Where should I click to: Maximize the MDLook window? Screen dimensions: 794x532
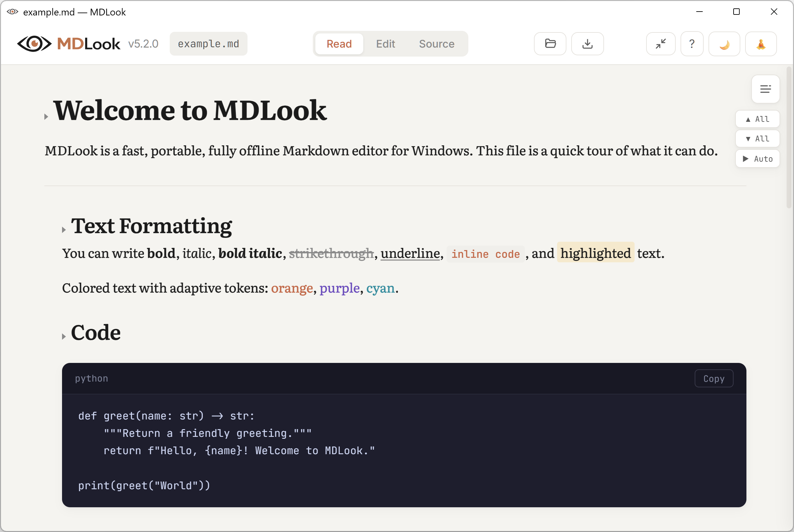click(x=736, y=12)
